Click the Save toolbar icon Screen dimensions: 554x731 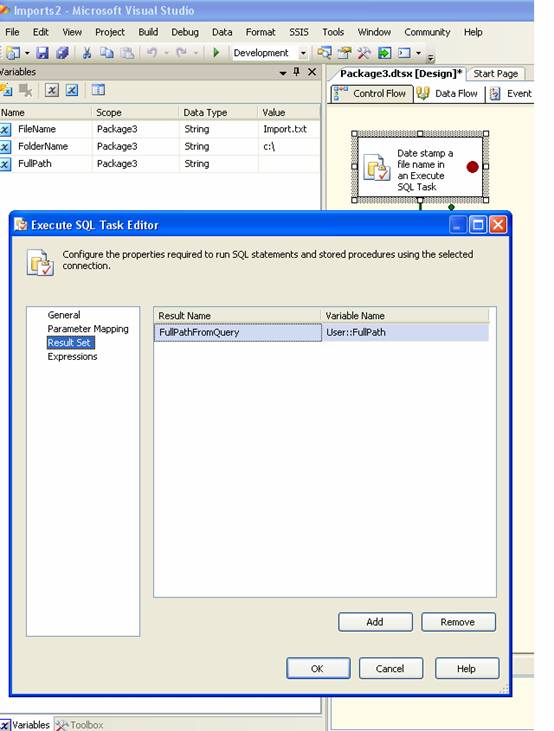click(x=42, y=53)
